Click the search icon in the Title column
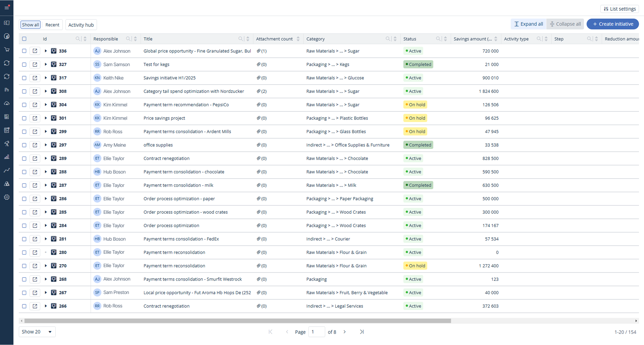 pyautogui.click(x=240, y=39)
